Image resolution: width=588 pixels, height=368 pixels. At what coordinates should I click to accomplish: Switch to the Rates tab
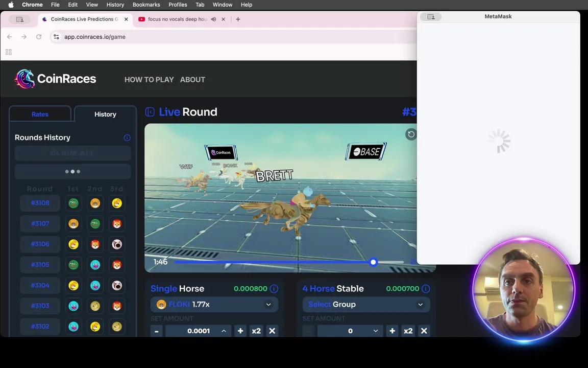(x=40, y=114)
